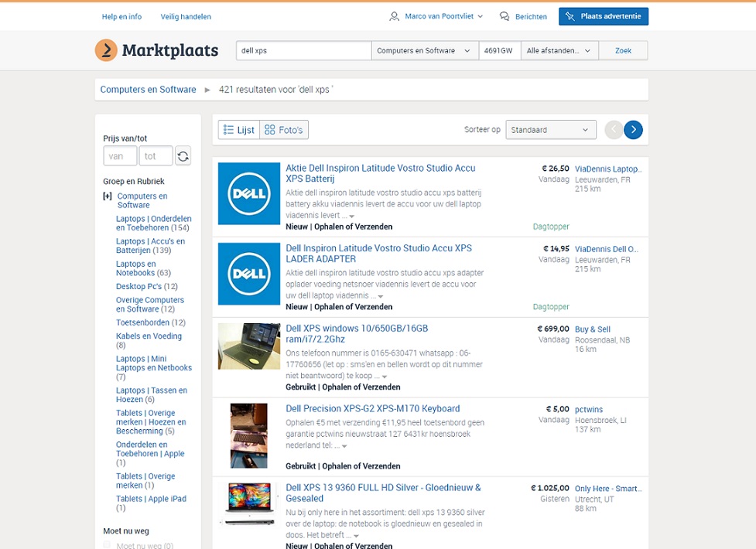The image size is (756, 549).
Task: Click the pin icon in Plaats advertentie button
Action: click(570, 16)
